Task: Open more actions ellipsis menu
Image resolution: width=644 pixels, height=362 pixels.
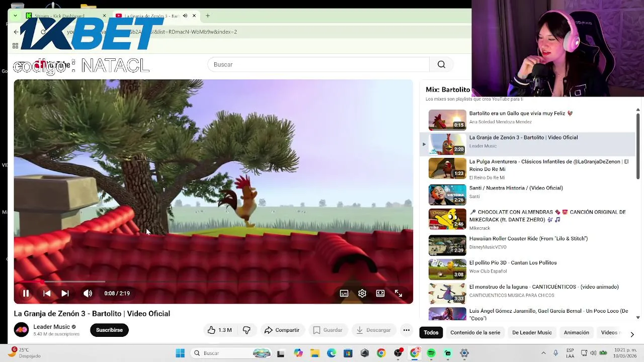Action: coord(407,330)
